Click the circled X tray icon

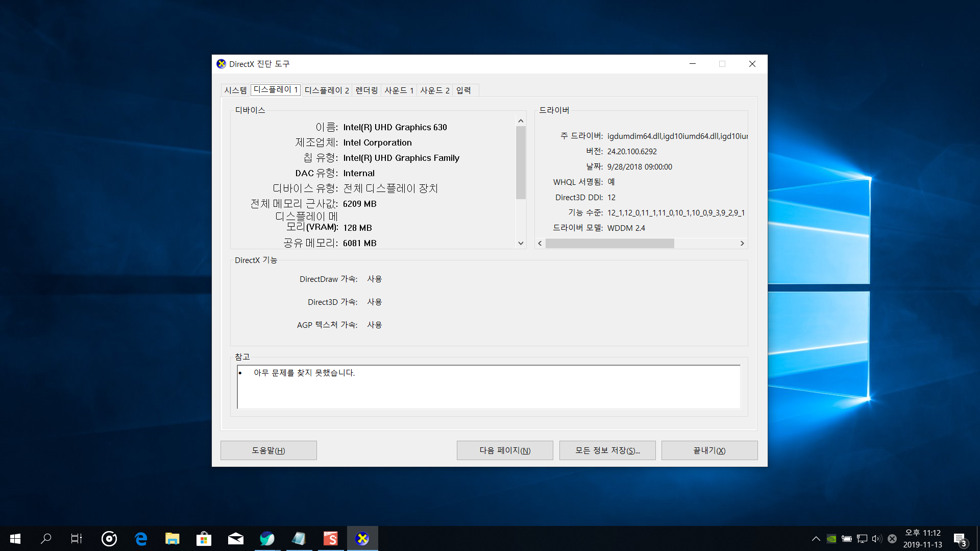tap(892, 538)
